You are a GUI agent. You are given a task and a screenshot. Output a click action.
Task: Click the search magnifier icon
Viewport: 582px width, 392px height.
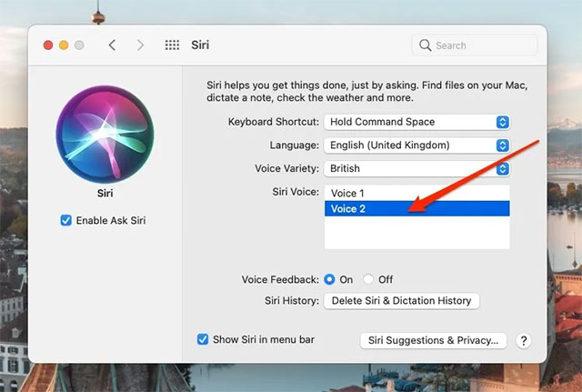click(x=425, y=45)
